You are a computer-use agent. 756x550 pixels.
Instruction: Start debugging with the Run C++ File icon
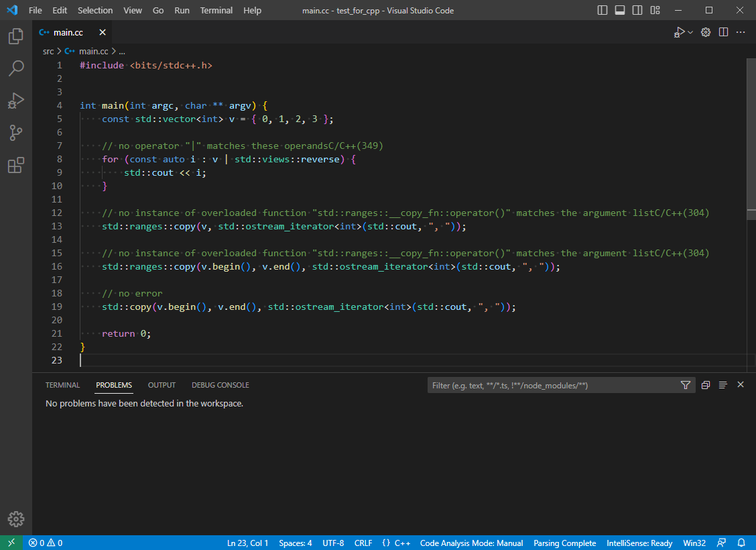tap(680, 32)
